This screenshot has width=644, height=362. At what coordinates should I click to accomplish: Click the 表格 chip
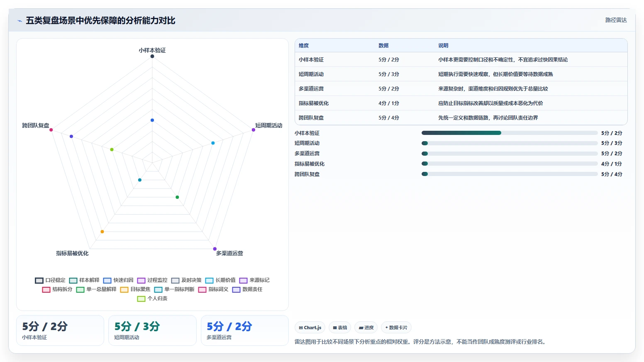340,328
